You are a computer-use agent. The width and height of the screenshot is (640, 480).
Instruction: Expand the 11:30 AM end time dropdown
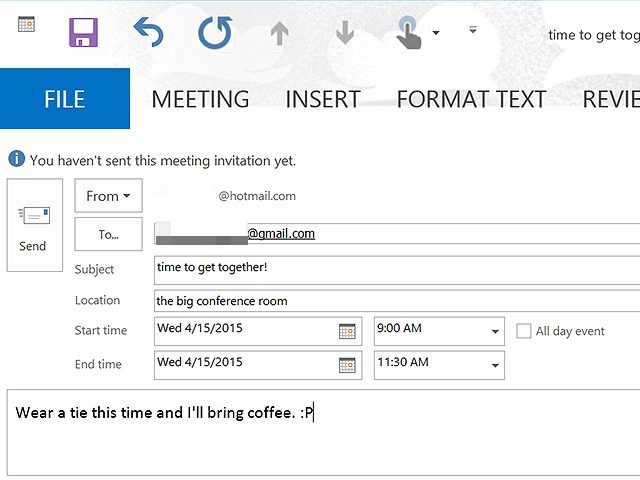pos(495,366)
